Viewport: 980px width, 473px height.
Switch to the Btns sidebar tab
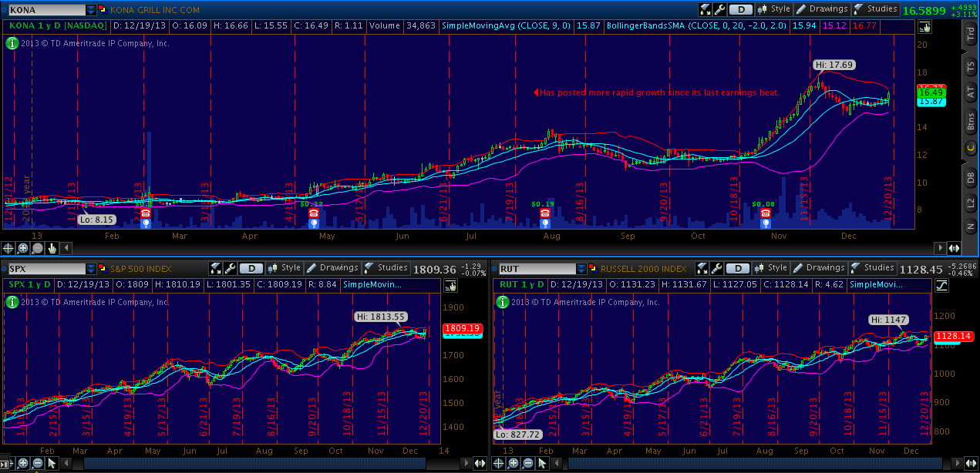[x=970, y=121]
